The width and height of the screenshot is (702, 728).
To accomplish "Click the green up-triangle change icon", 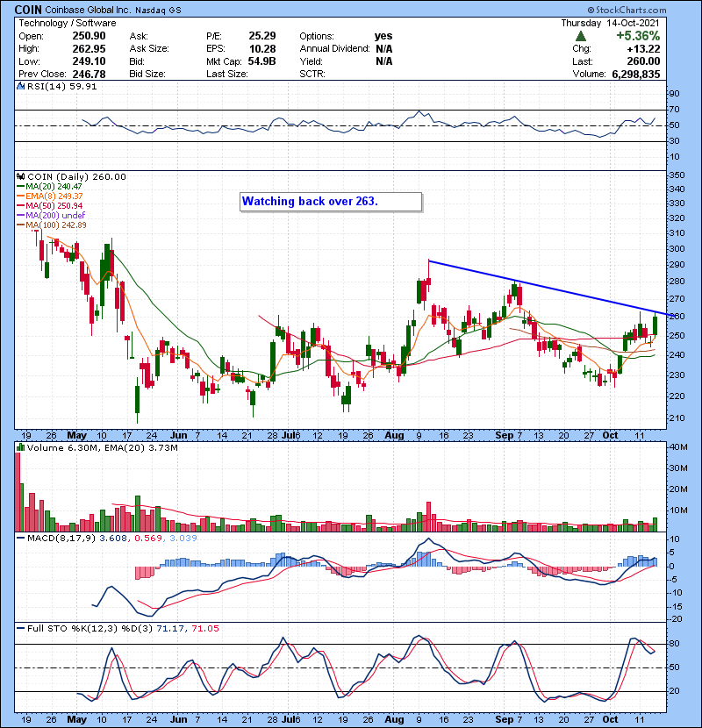I will pos(581,36).
